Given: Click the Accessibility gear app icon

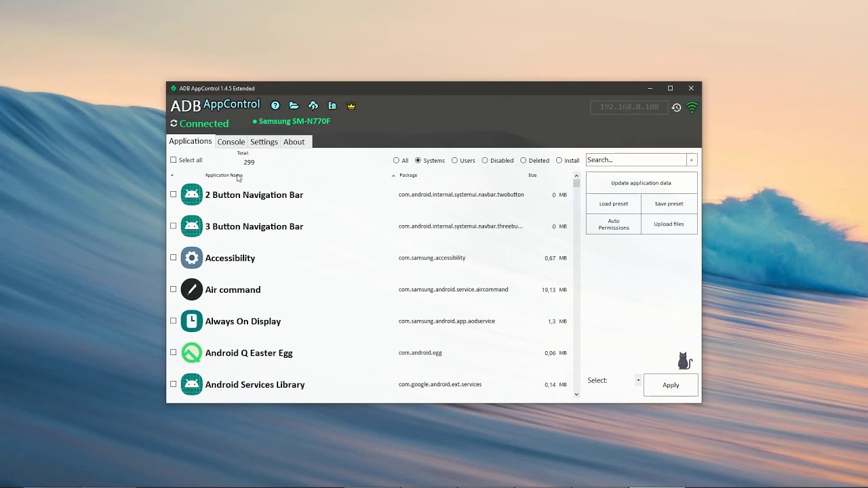Looking at the screenshot, I should point(192,258).
